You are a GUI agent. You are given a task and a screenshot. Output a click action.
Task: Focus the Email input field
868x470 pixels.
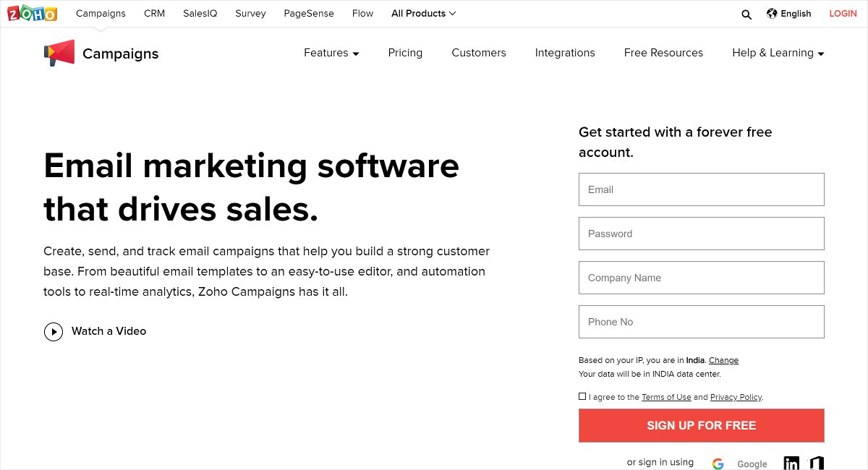click(x=701, y=189)
